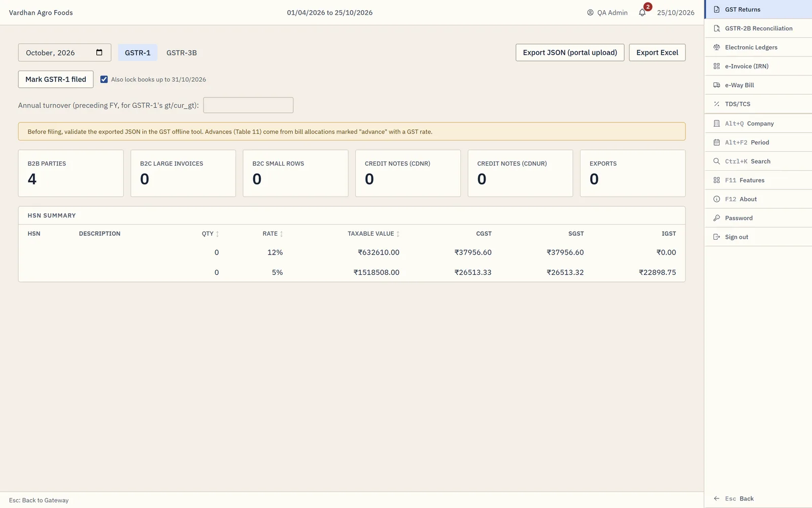The width and height of the screenshot is (812, 508).
Task: Open the e-Way Bill truck icon
Action: 717,85
